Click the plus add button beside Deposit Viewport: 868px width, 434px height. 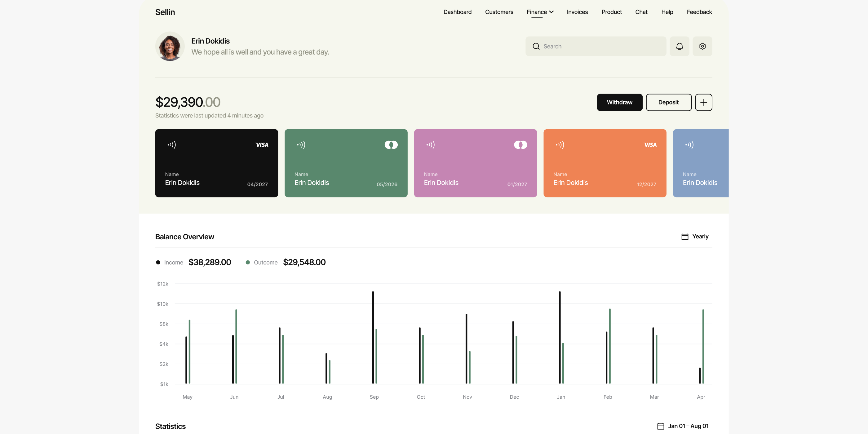point(703,102)
